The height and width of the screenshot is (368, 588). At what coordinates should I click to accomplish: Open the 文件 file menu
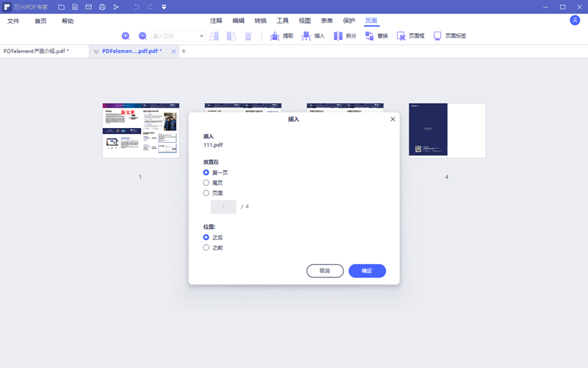[13, 21]
